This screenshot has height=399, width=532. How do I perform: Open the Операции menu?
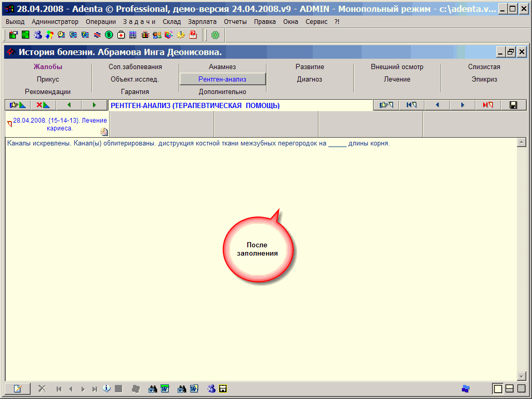101,22
